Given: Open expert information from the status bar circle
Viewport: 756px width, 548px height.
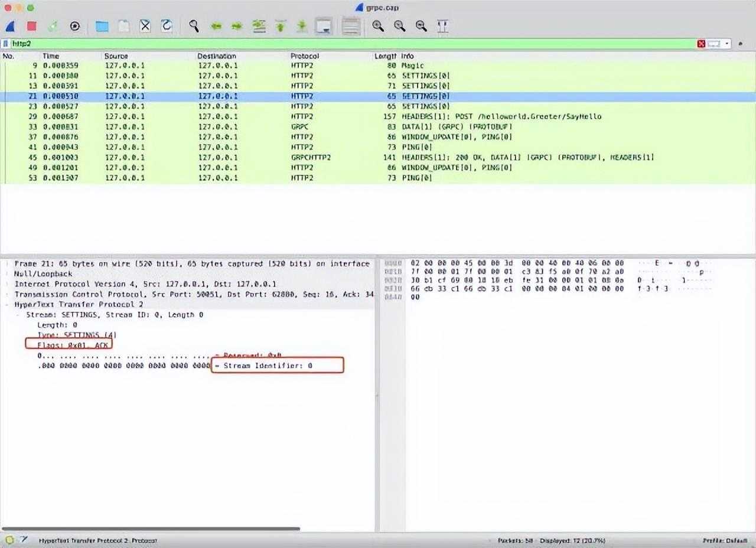Looking at the screenshot, I should pyautogui.click(x=9, y=540).
